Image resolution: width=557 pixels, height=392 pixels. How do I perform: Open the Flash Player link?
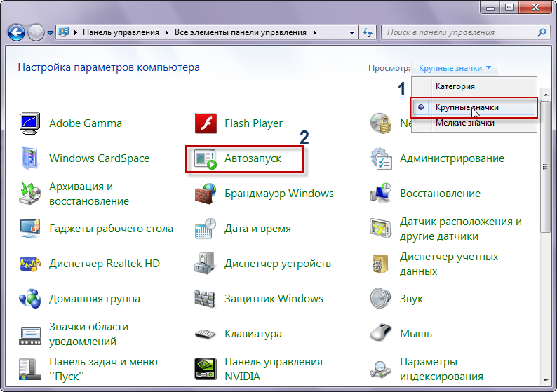click(253, 123)
